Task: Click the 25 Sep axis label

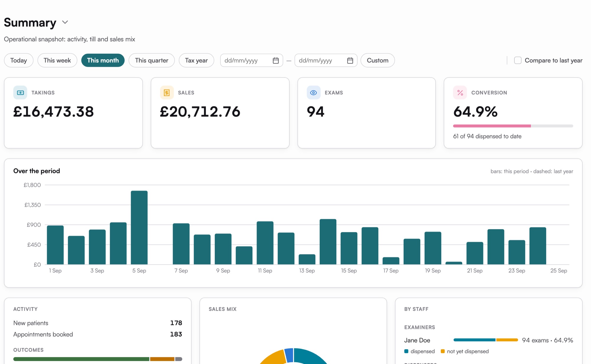Action: (558, 271)
